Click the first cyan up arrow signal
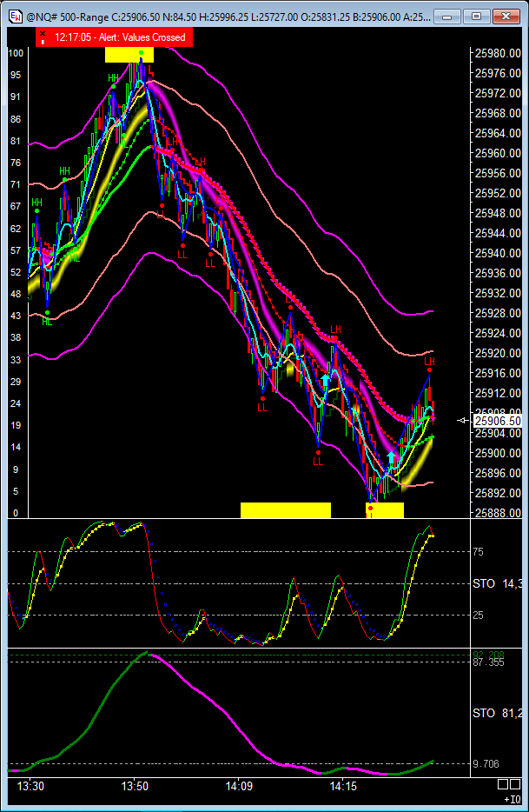This screenshot has width=529, height=812. click(x=325, y=380)
